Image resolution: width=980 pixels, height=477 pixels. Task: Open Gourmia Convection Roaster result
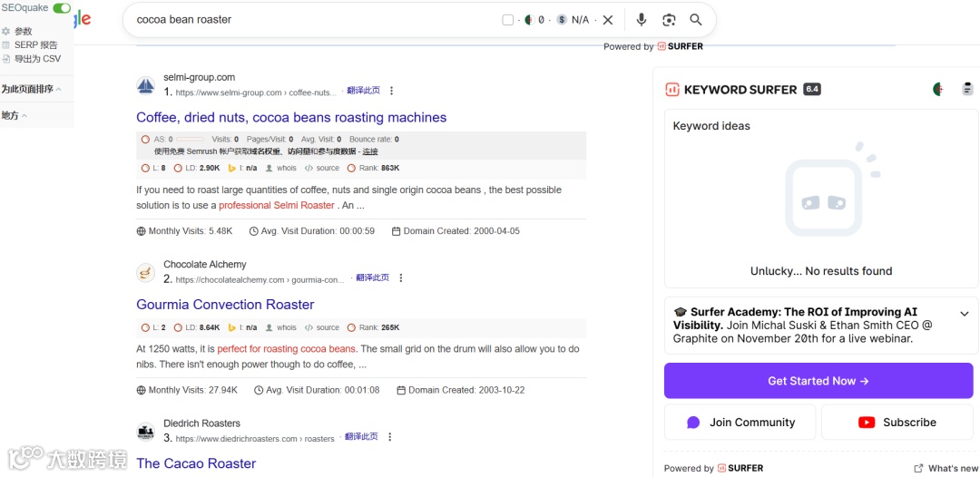225,305
